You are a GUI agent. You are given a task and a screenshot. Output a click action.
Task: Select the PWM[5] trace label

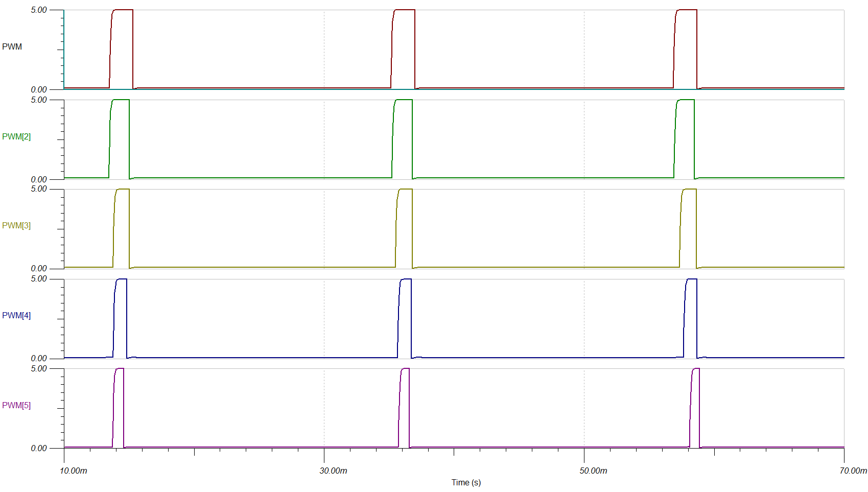(x=16, y=405)
